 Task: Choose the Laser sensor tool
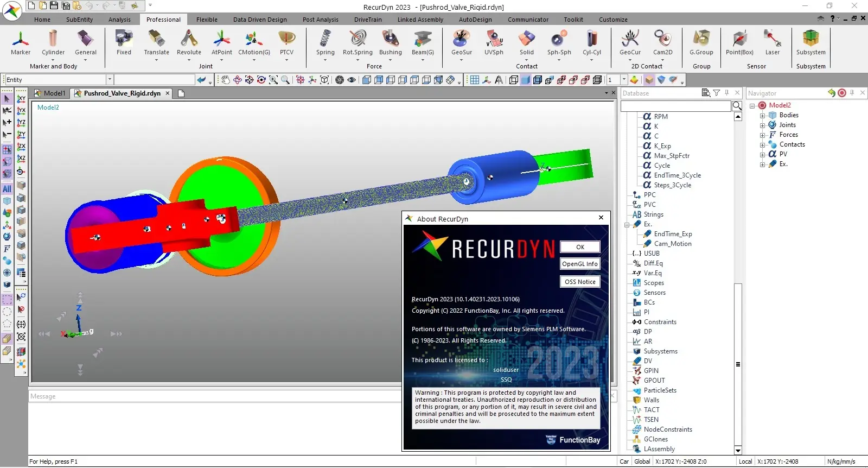point(772,42)
